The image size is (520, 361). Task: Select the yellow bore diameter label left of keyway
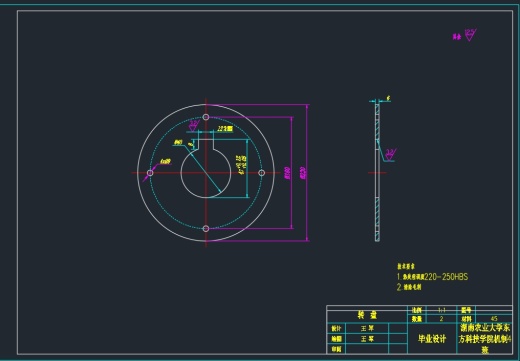pyautogui.click(x=178, y=142)
